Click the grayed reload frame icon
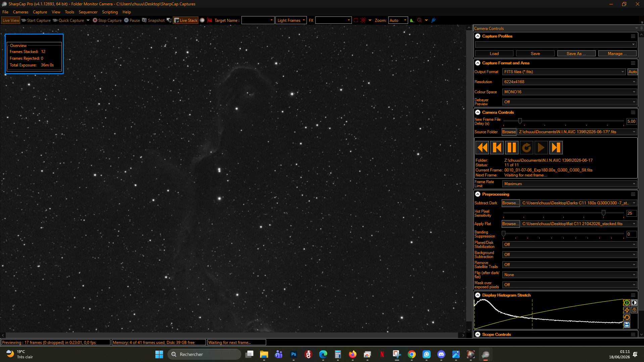644x362 pixels. 527,148
